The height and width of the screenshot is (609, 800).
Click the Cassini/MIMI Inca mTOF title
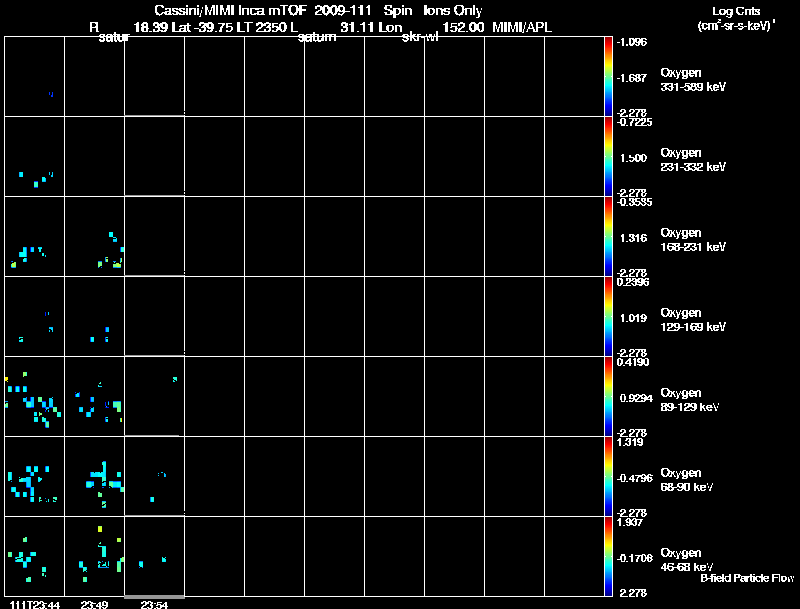click(x=230, y=10)
